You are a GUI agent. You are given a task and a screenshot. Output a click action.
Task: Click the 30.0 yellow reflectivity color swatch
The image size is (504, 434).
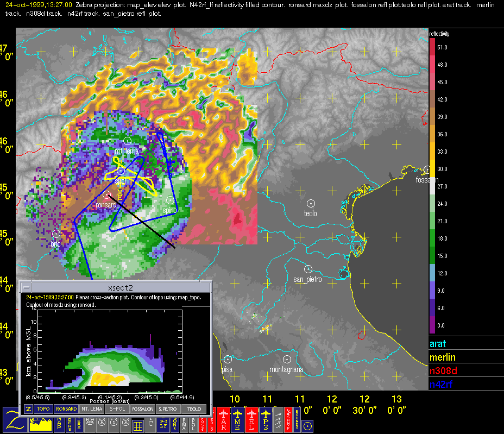pyautogui.click(x=432, y=169)
